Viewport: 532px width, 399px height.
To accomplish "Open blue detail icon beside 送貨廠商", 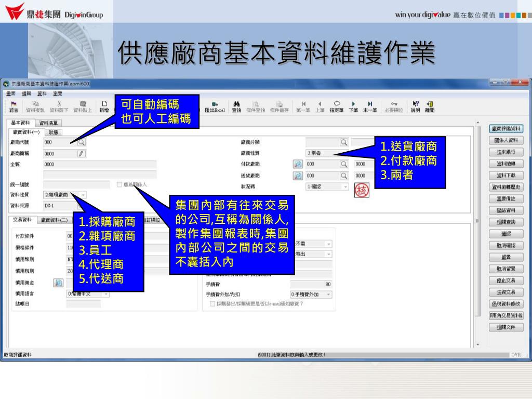I will [x=298, y=176].
